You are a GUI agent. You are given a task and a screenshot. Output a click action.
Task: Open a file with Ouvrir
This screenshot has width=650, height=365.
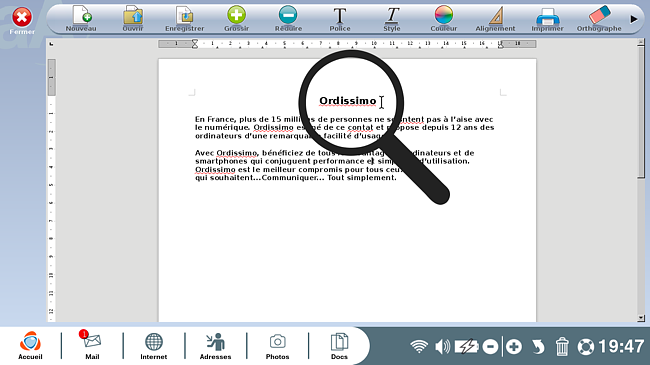click(x=133, y=19)
